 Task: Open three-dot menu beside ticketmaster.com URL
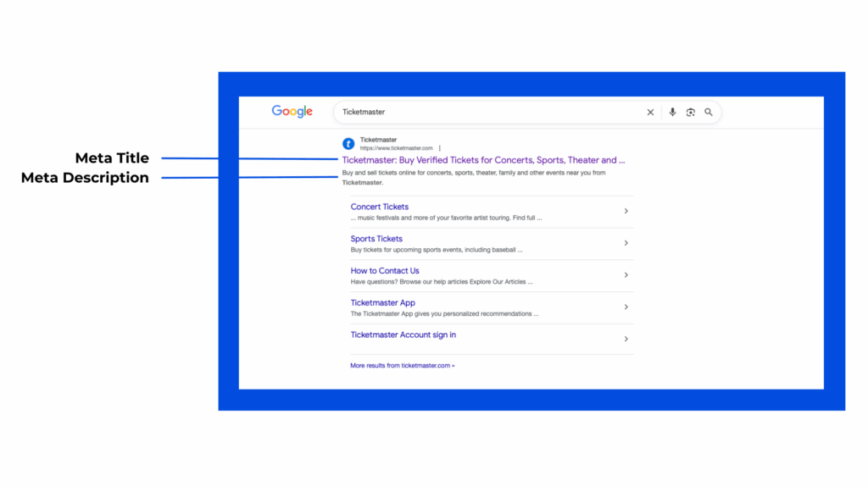[440, 148]
